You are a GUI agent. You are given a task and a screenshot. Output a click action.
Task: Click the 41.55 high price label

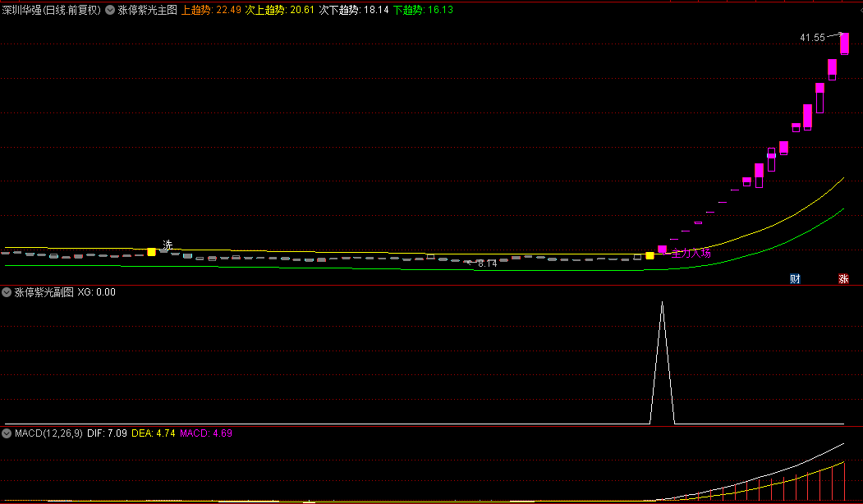812,38
